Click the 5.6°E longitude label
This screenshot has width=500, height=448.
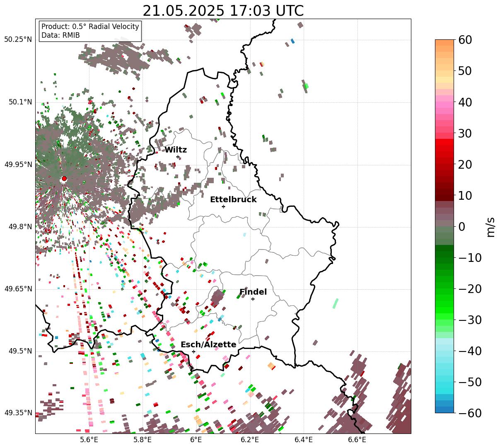89,440
